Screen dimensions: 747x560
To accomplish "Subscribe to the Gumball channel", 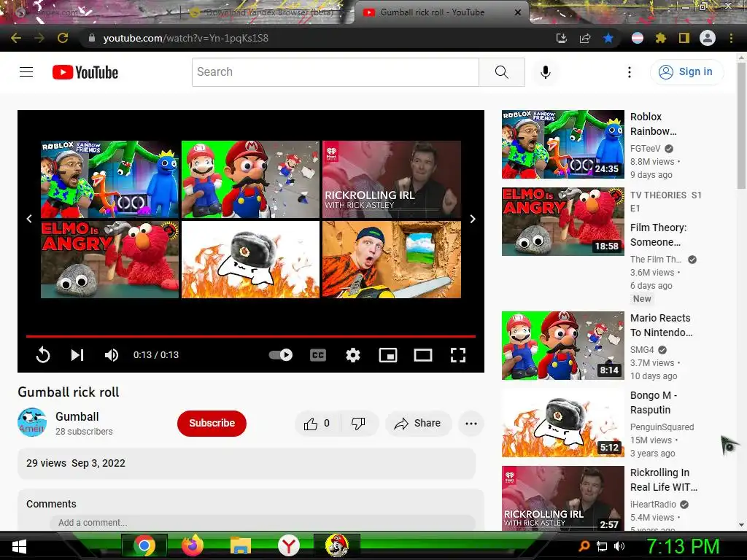I will (212, 424).
